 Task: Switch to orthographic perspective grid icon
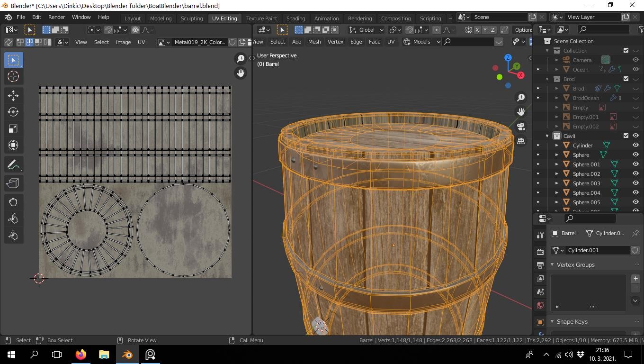(521, 141)
